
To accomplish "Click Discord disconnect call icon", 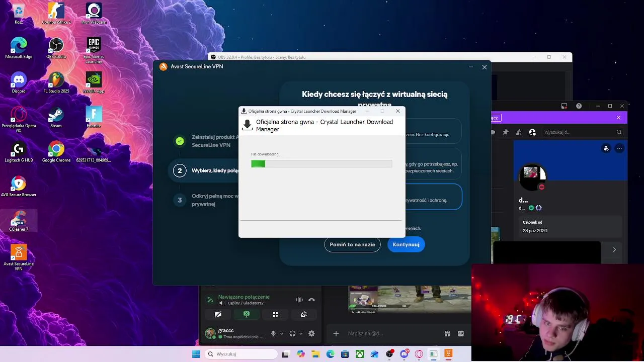I will point(311,300).
